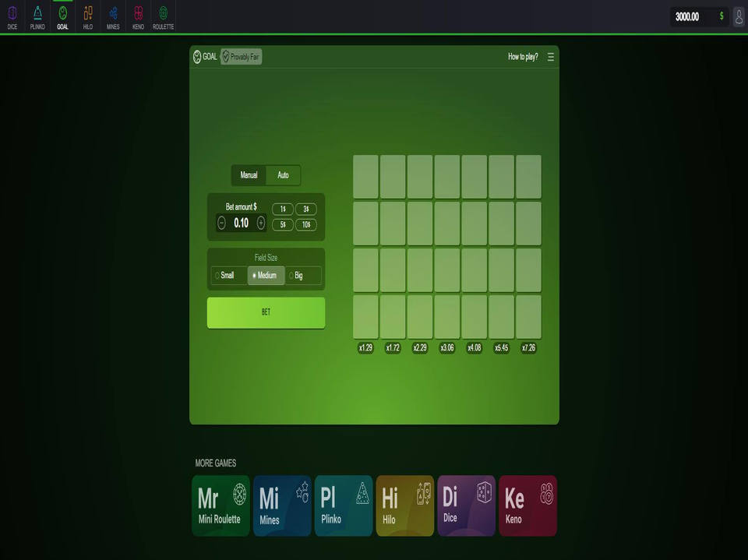
Task: Select the Medium field size option
Action: 266,276
